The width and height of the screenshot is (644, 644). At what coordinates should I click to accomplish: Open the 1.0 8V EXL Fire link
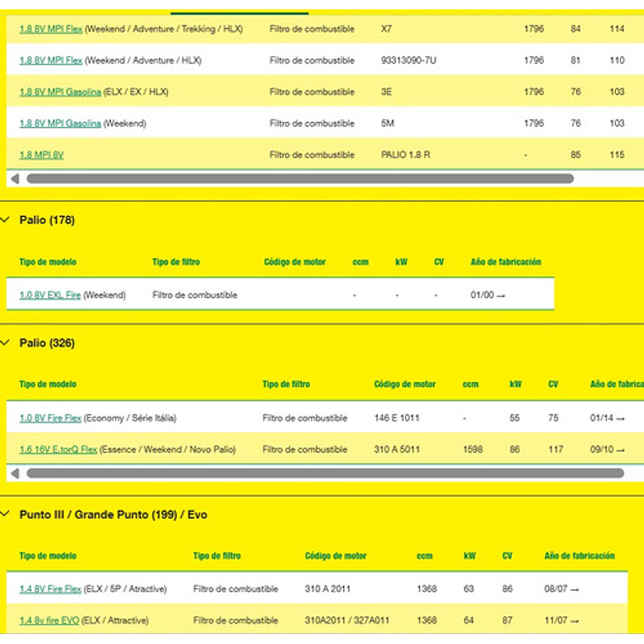tap(50, 295)
